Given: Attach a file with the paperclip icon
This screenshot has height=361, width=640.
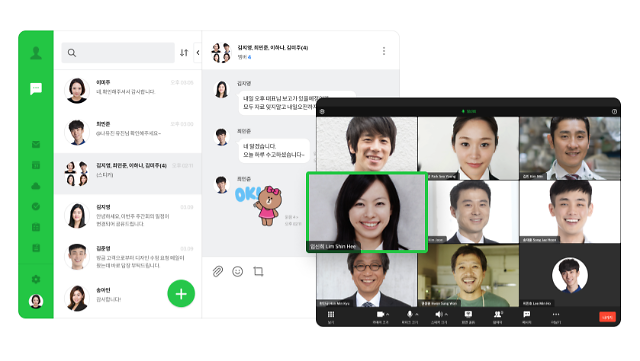Looking at the screenshot, I should 218,271.
